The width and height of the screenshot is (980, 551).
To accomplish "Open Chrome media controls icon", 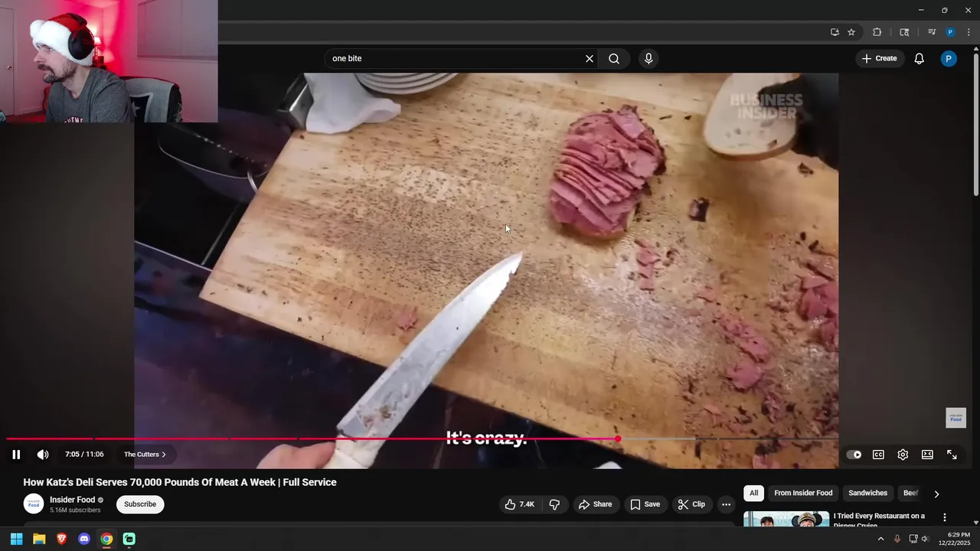I will 932,32.
